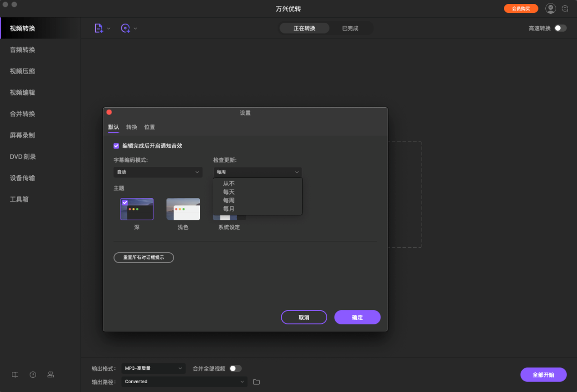Confirm settings with the 确定 button
This screenshot has height=392, width=577.
click(x=357, y=317)
